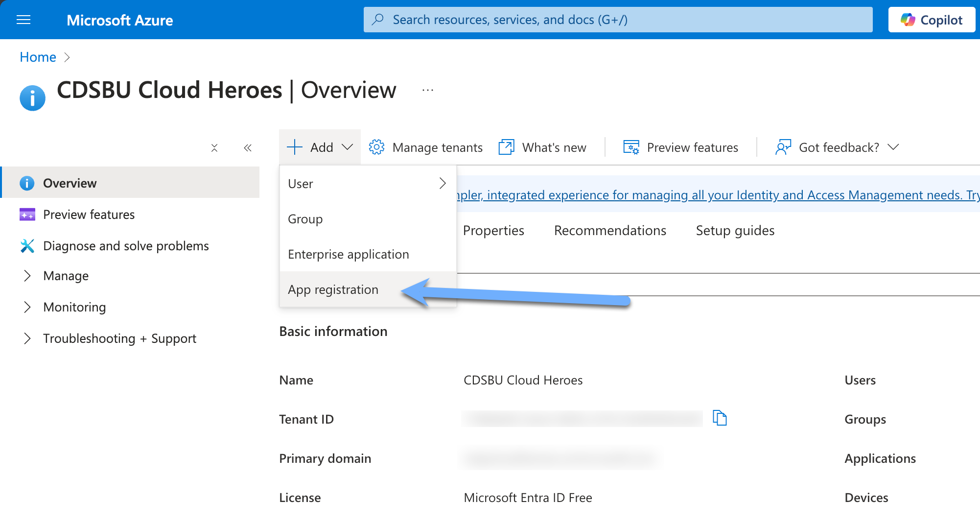The width and height of the screenshot is (980, 526).
Task: Select the Manage tenants gear icon
Action: tap(376, 147)
